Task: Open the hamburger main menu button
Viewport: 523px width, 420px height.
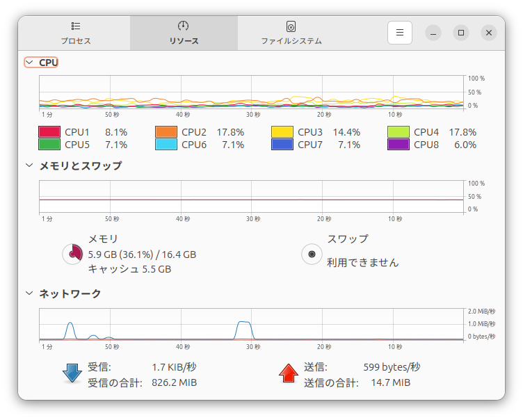Action: 400,33
